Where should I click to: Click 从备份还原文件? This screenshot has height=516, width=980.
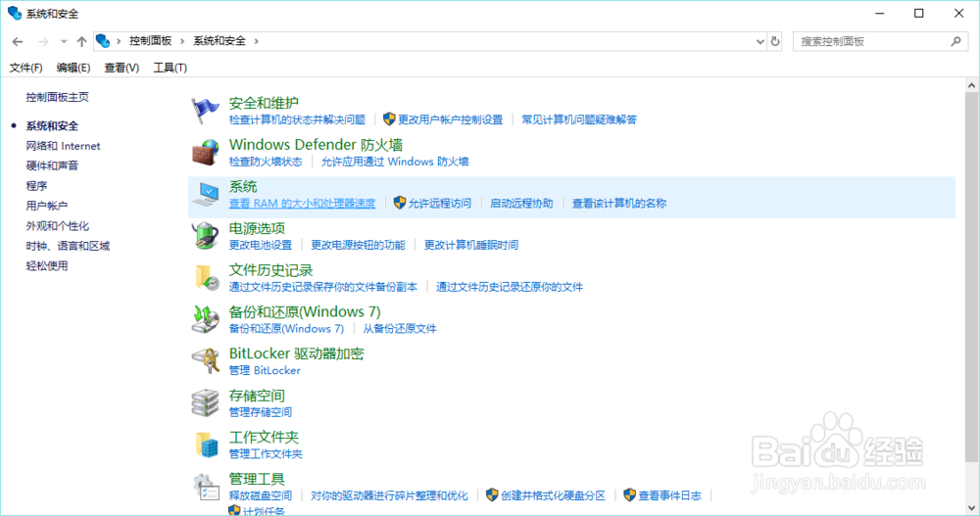tap(400, 329)
